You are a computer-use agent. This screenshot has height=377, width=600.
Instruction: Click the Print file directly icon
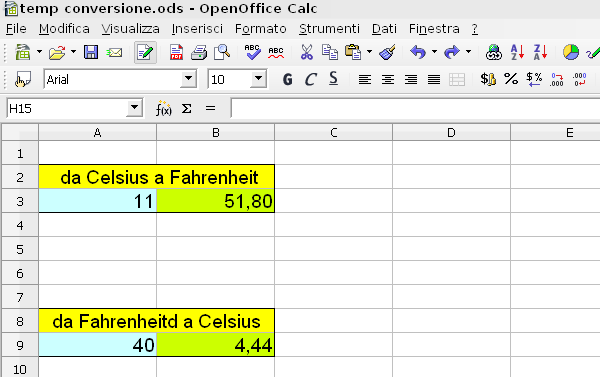point(199,52)
